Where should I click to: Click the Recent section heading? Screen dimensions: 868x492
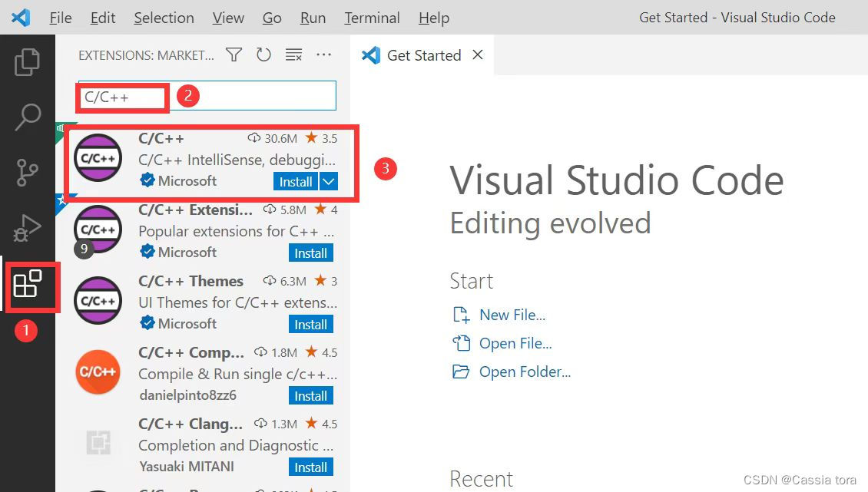[481, 479]
